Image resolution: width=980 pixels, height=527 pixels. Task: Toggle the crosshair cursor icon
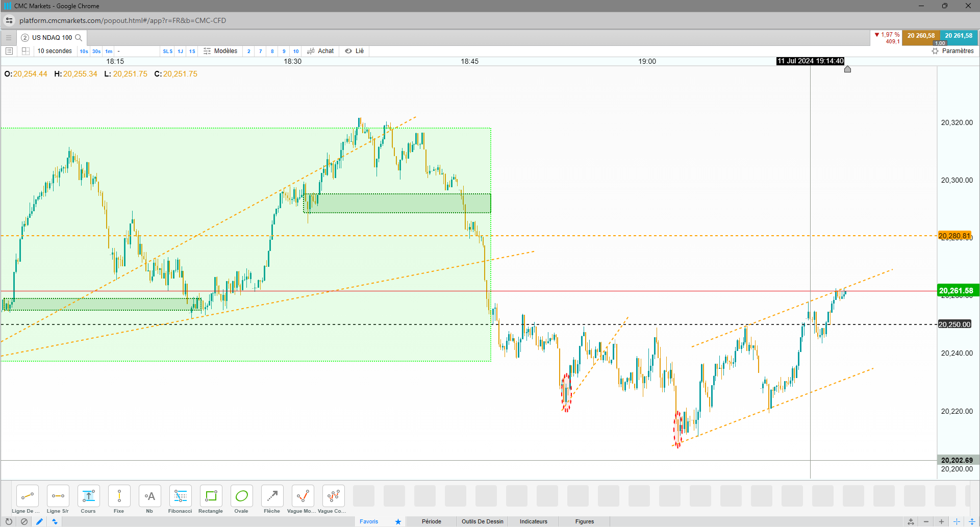pos(957,521)
